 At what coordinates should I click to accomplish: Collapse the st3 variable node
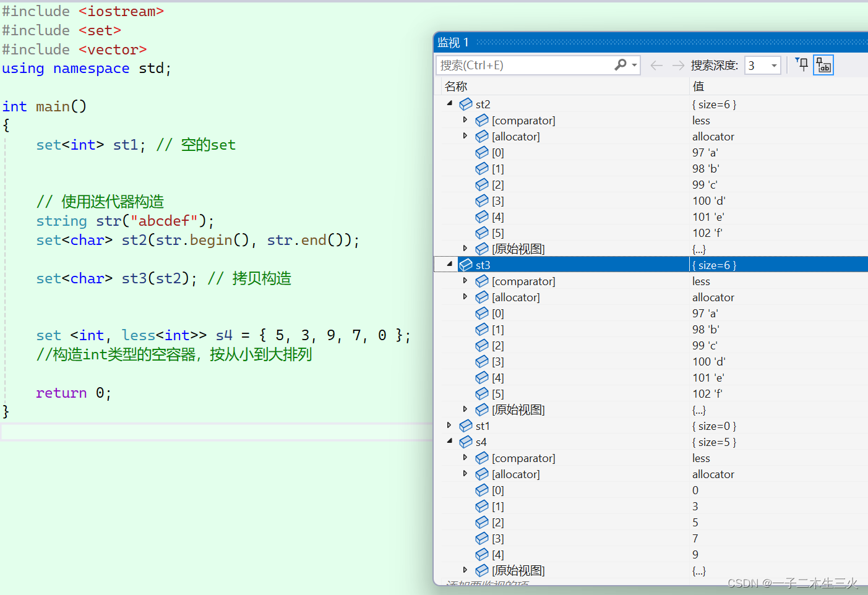click(x=450, y=265)
